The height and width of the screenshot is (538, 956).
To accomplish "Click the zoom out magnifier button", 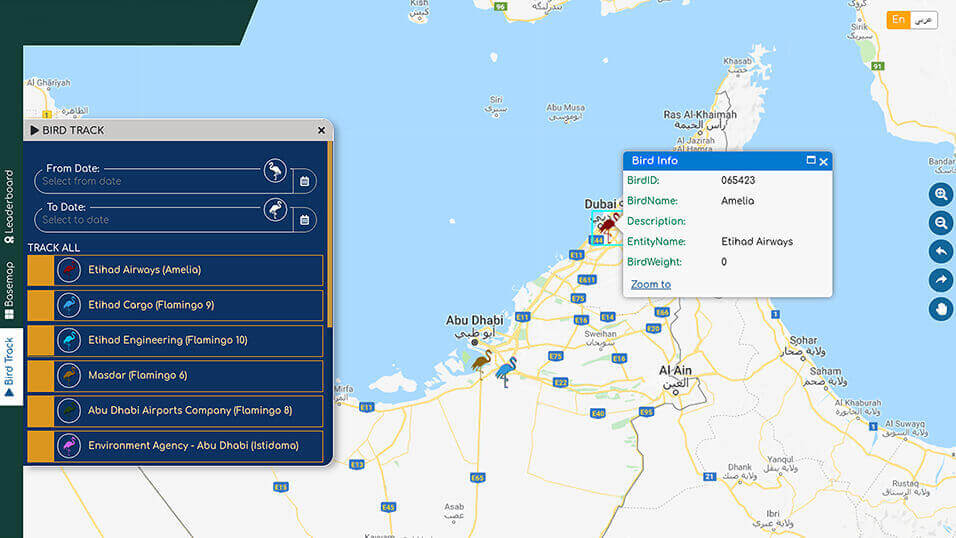I will pos(941,223).
